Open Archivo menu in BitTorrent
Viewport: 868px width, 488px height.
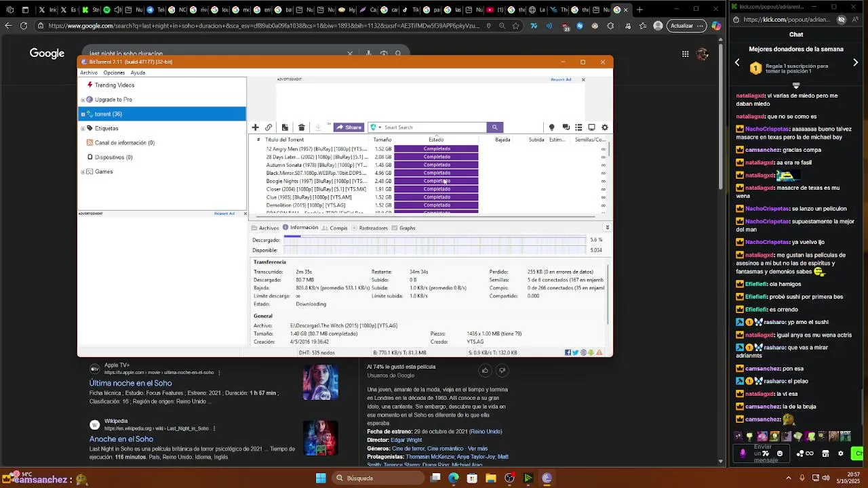[x=89, y=73]
